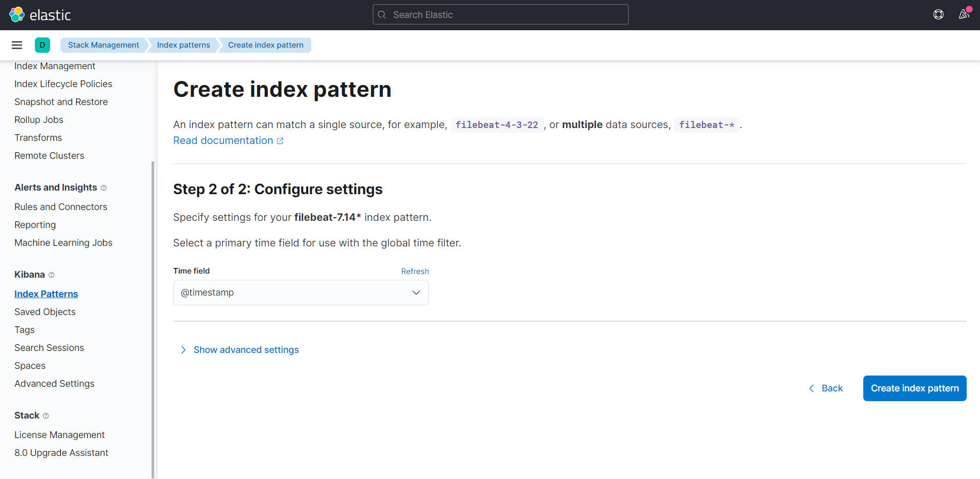Click external link icon beside Read documentation

pyautogui.click(x=280, y=141)
